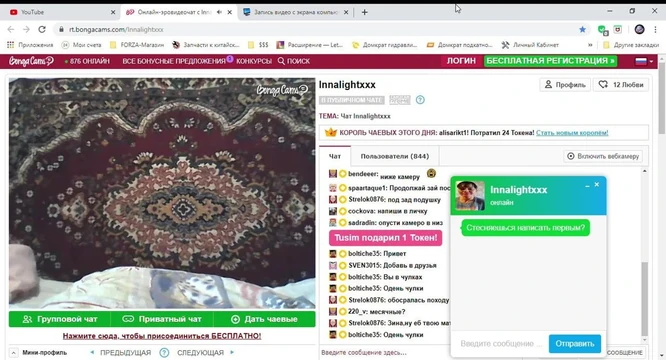Close the Innalightxxx chat popup
Image resolution: width=666 pixels, height=360 pixels.
[x=597, y=184]
